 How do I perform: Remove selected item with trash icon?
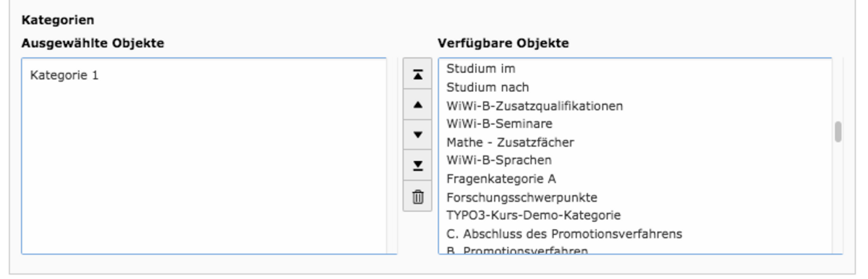(417, 196)
